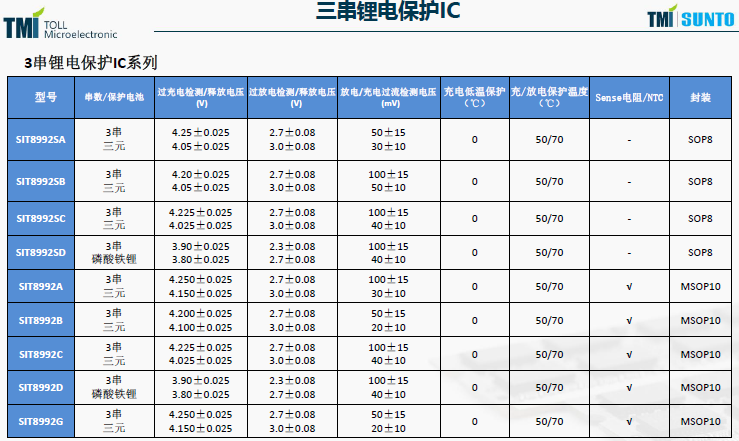Click the checkmark in the SIT8992B row
The image size is (739, 441).
pyautogui.click(x=629, y=320)
